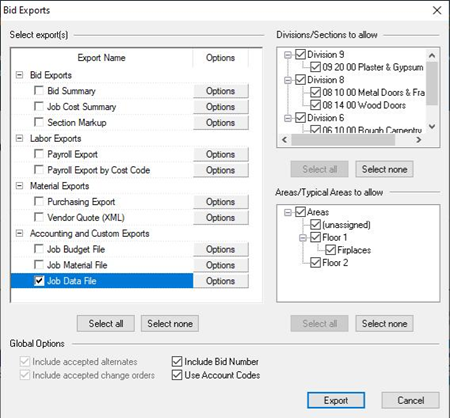Click the Export button

(x=336, y=400)
